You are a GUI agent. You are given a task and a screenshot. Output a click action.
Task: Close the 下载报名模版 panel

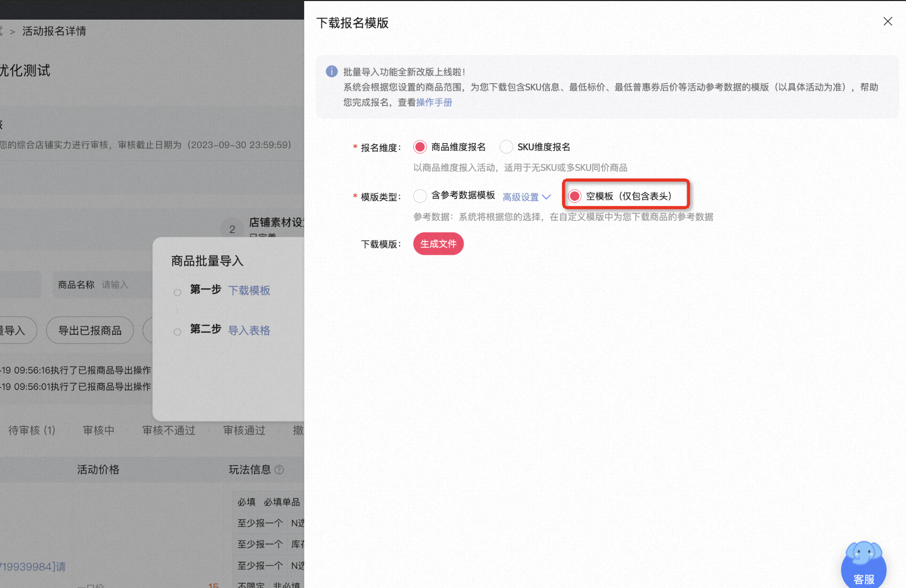[887, 21]
